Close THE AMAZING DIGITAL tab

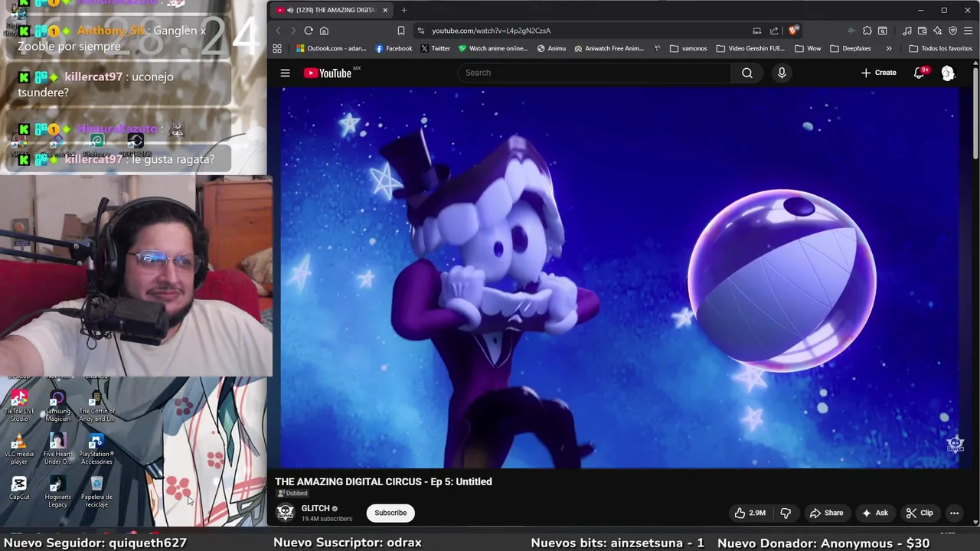coord(385,10)
